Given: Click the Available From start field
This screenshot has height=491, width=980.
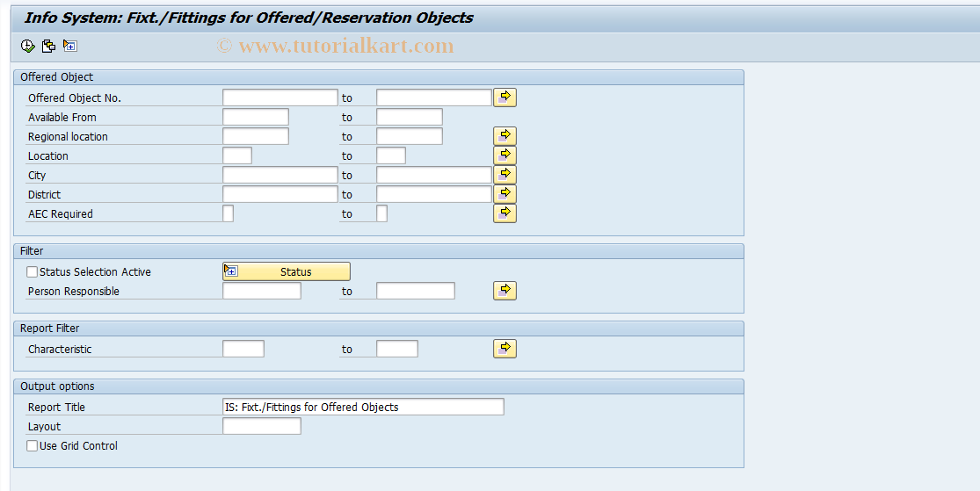Looking at the screenshot, I should (x=256, y=117).
